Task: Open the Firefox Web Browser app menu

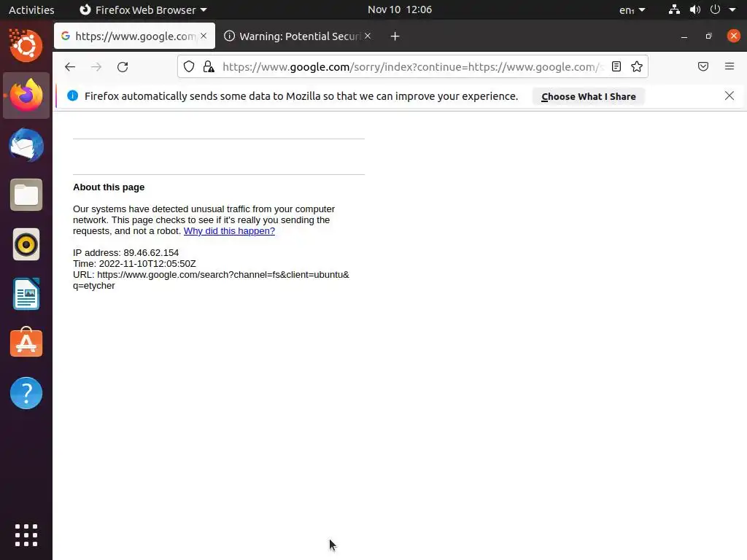Action: pyautogui.click(x=143, y=9)
